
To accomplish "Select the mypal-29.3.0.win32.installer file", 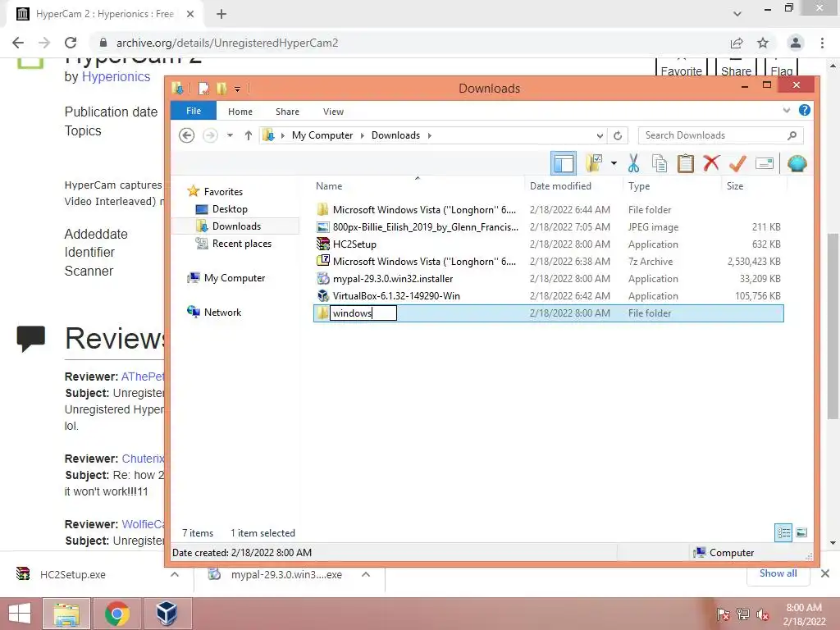I will coord(549,279).
